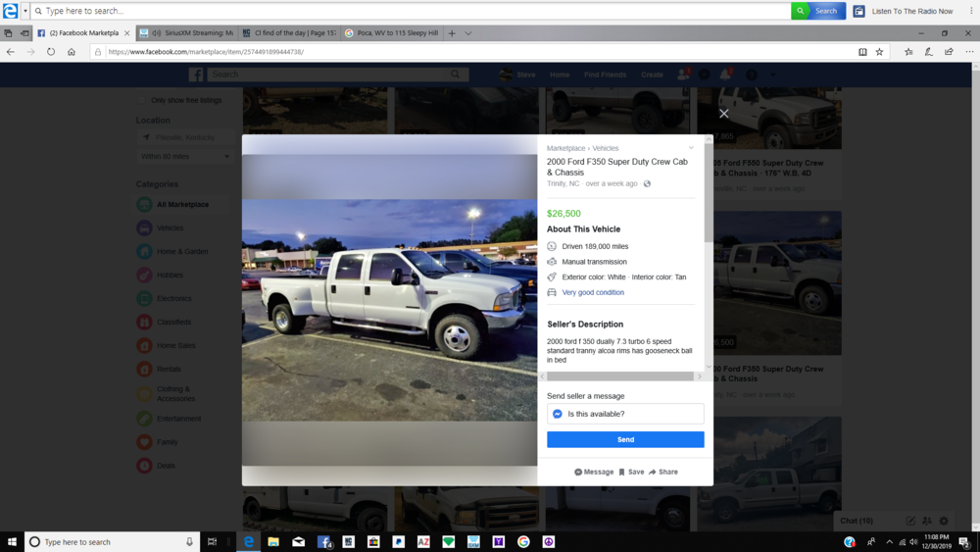This screenshot has width=980, height=552.
Task: Click the globe privacy icon beside listing date
Action: pos(647,183)
